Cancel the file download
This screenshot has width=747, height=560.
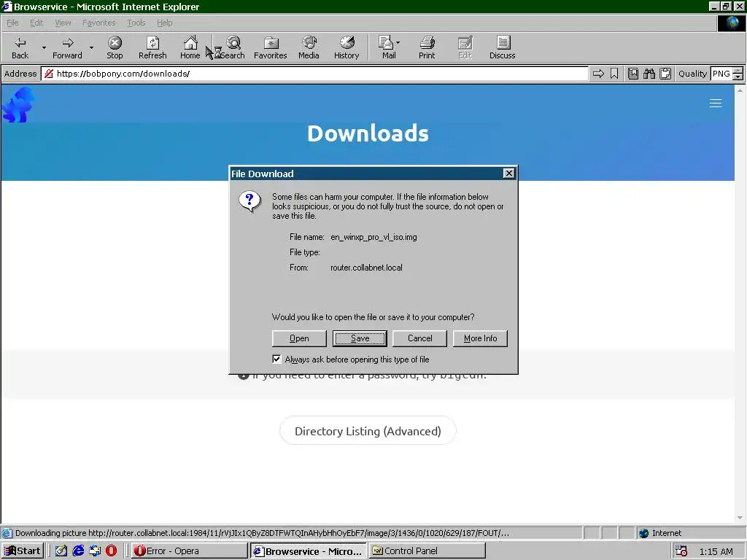419,338
